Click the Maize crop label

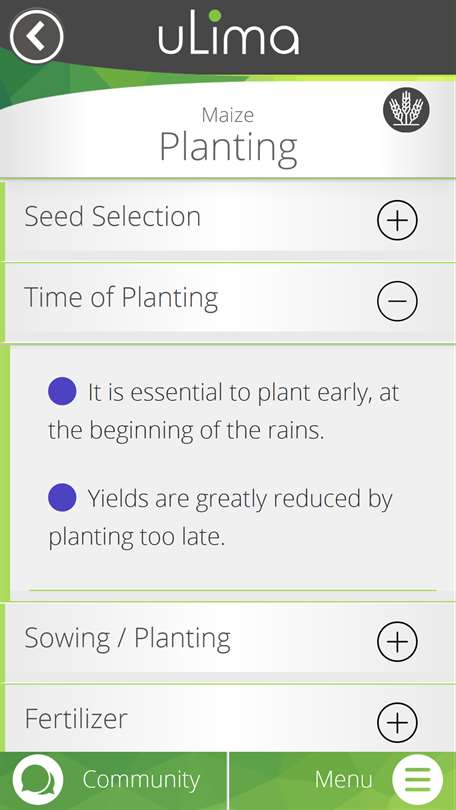pos(228,115)
